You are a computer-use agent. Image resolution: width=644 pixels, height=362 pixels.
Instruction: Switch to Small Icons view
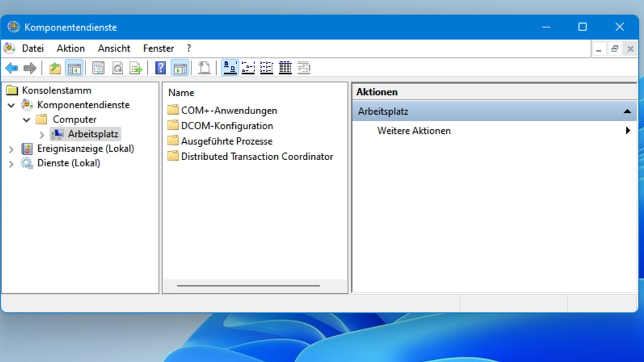click(x=249, y=68)
